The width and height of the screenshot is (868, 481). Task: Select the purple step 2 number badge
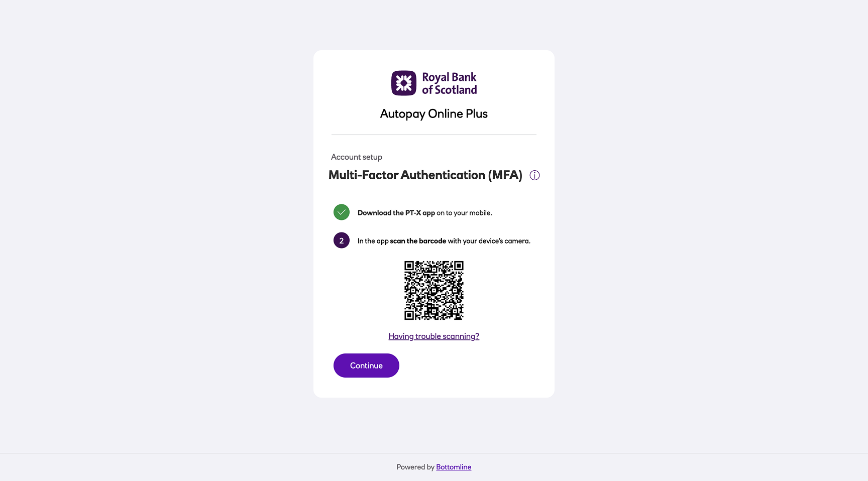tap(342, 240)
